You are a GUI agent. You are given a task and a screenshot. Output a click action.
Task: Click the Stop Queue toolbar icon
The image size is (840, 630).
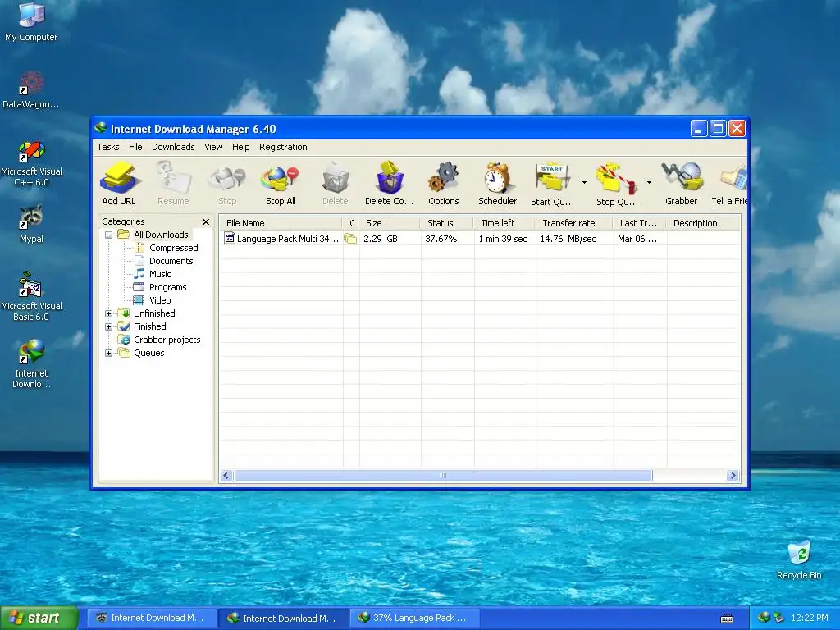pyautogui.click(x=617, y=184)
